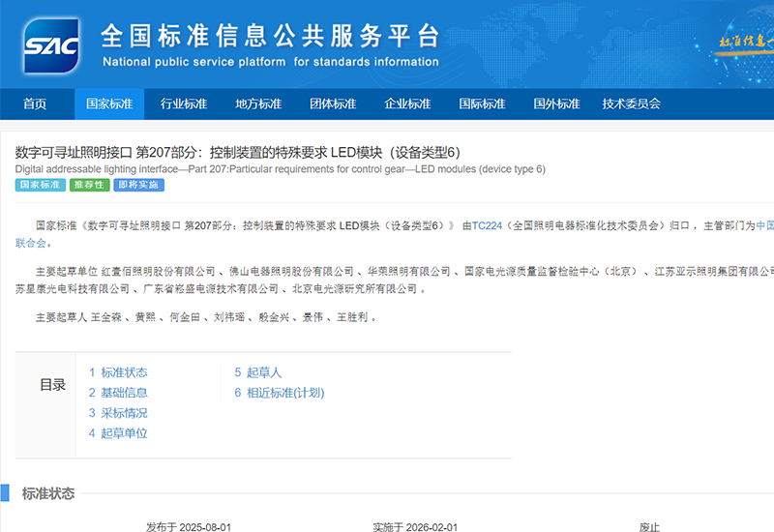
Task: Click the blue 国家标准 tag badge
Action: click(40, 185)
